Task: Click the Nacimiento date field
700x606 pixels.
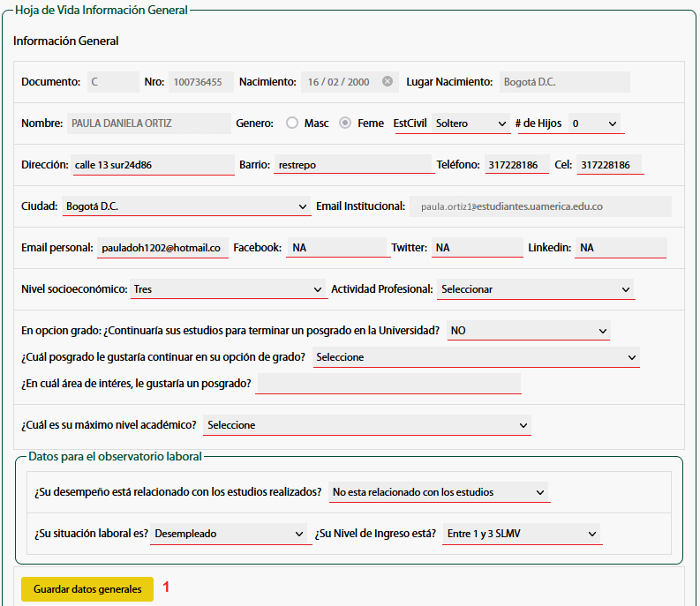Action: [350, 82]
